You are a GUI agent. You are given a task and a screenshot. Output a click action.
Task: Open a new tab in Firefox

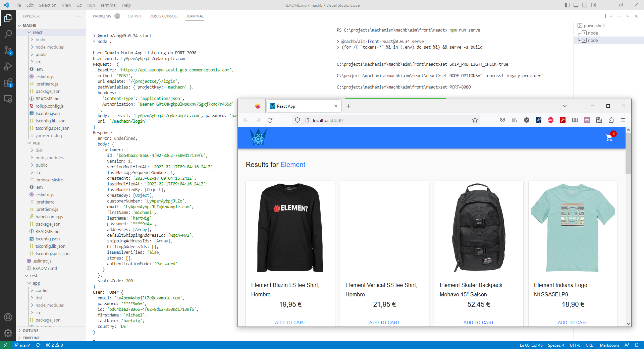(348, 106)
